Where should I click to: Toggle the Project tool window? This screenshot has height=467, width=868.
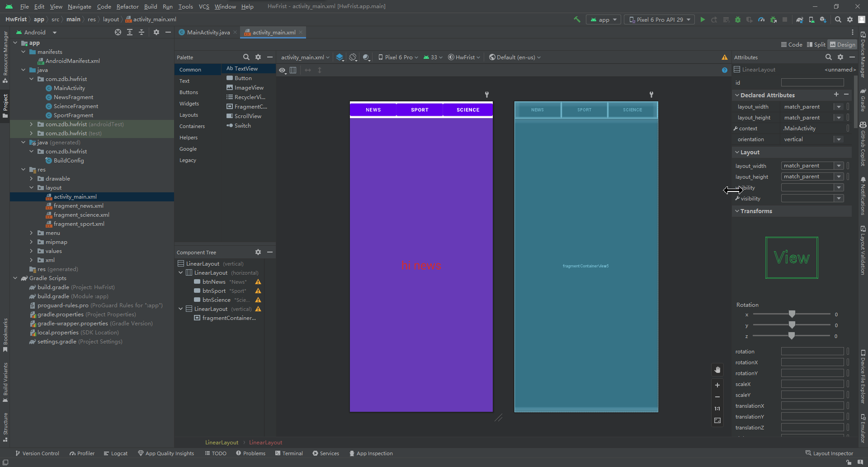pyautogui.click(x=5, y=106)
